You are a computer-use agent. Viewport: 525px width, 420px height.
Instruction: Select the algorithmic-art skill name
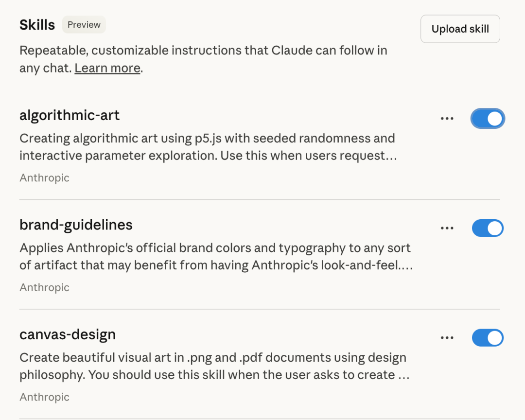(x=69, y=115)
